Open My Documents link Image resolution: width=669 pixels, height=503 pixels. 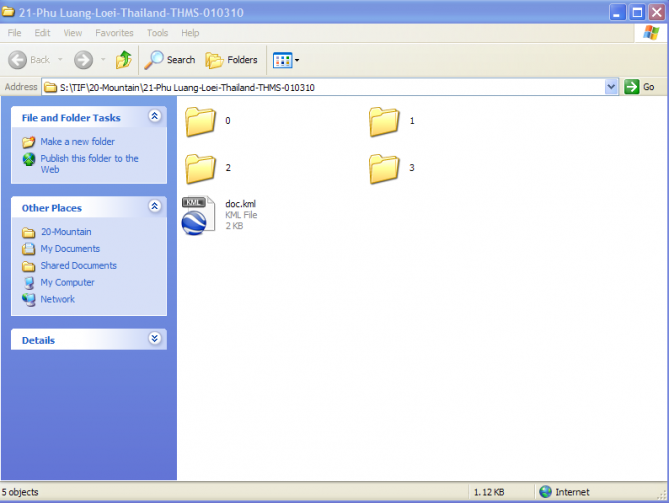[x=70, y=249]
